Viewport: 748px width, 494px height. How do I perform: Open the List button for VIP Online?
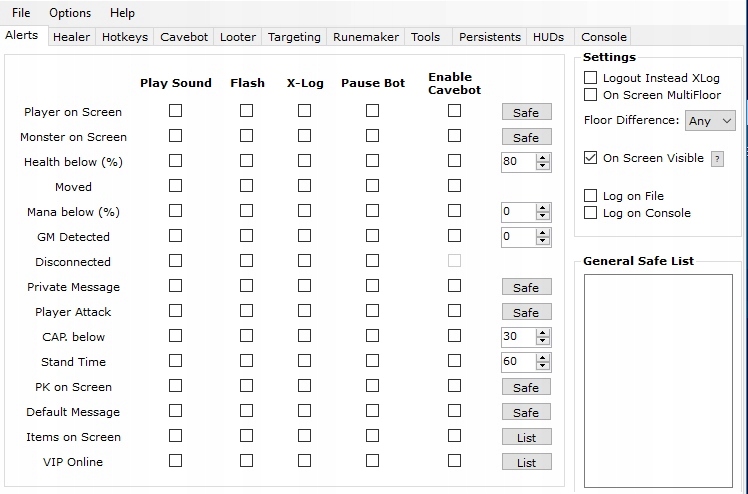click(x=526, y=462)
